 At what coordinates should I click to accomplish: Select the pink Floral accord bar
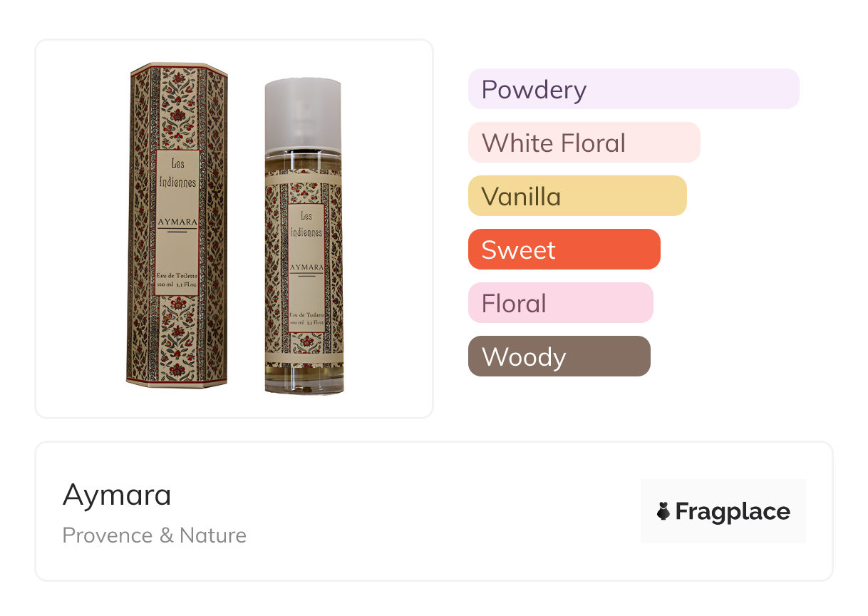(560, 303)
